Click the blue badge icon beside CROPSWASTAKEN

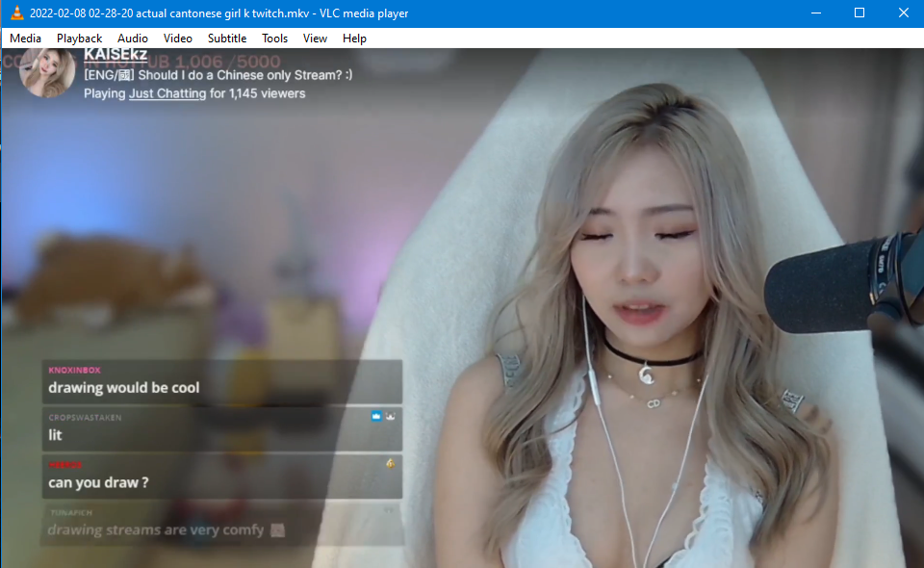coord(376,417)
